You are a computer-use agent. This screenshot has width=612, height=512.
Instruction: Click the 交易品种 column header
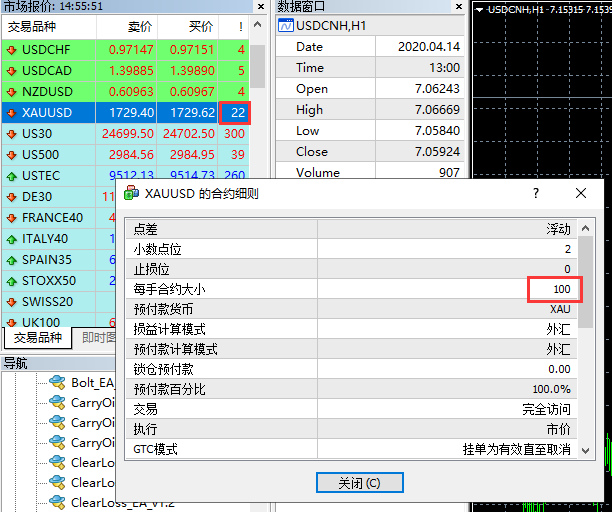tap(49, 27)
